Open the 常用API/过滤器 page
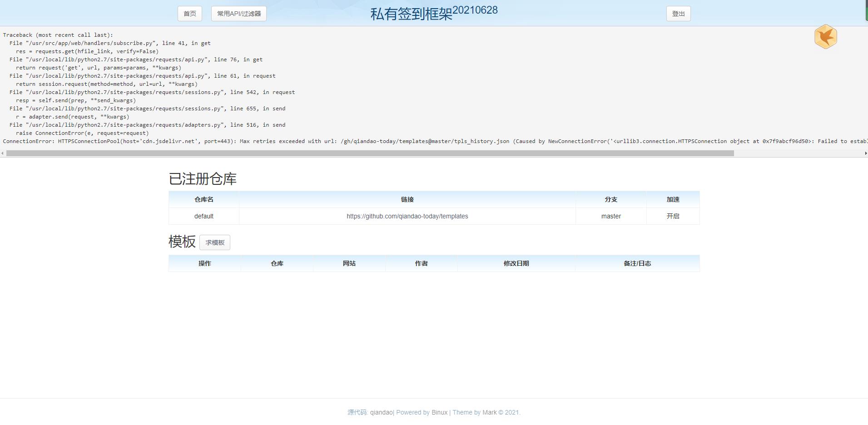Image resolution: width=868 pixels, height=425 pixels. pos(238,13)
